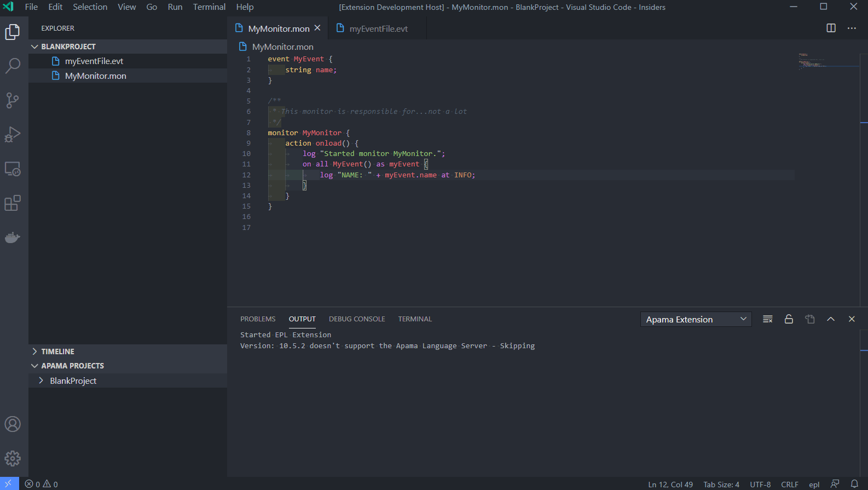Open myEventFile.evt in the explorer
The image size is (868, 490).
tap(129, 61)
